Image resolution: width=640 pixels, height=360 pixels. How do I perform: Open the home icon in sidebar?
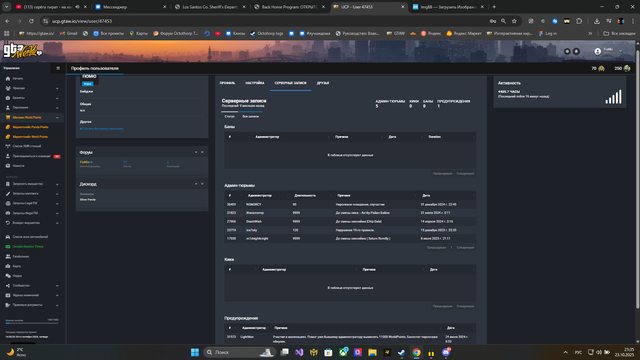pyautogui.click(x=8, y=78)
